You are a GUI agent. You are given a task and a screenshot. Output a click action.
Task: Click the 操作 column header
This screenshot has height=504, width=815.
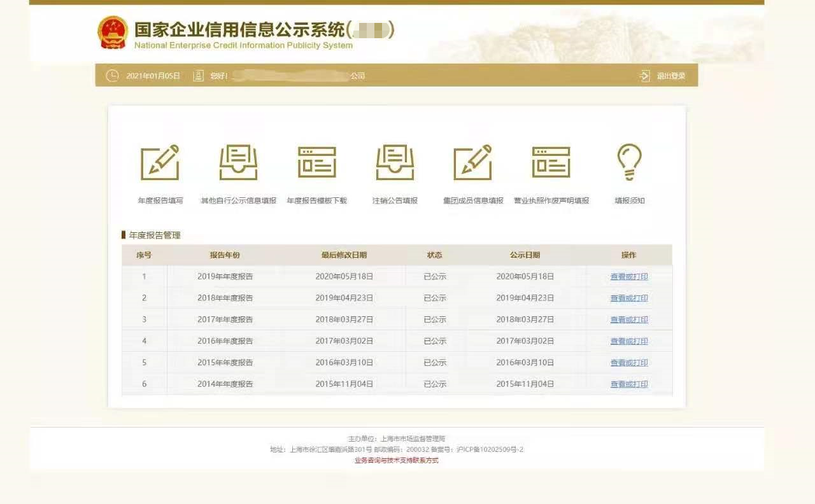pyautogui.click(x=629, y=255)
